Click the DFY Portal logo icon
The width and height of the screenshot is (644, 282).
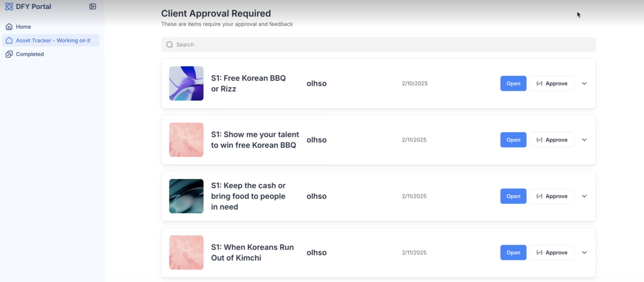click(x=9, y=6)
